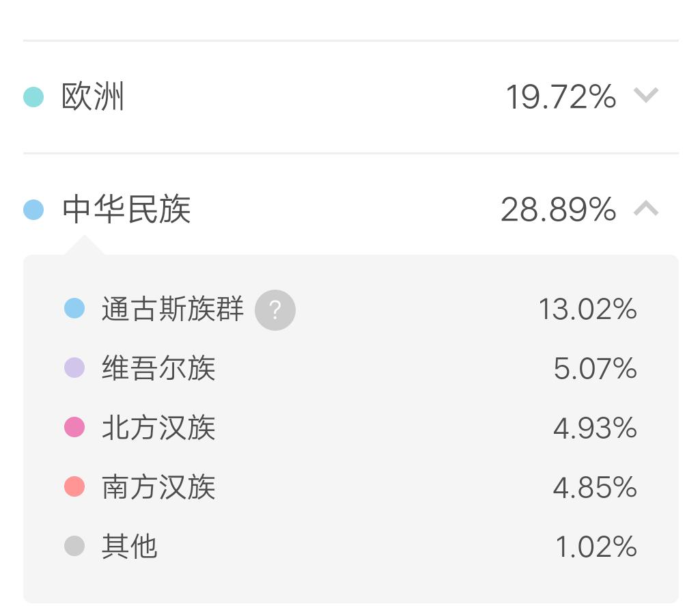Collapse the 中华民族 section chevron
The height and width of the screenshot is (606, 700).
(x=646, y=208)
